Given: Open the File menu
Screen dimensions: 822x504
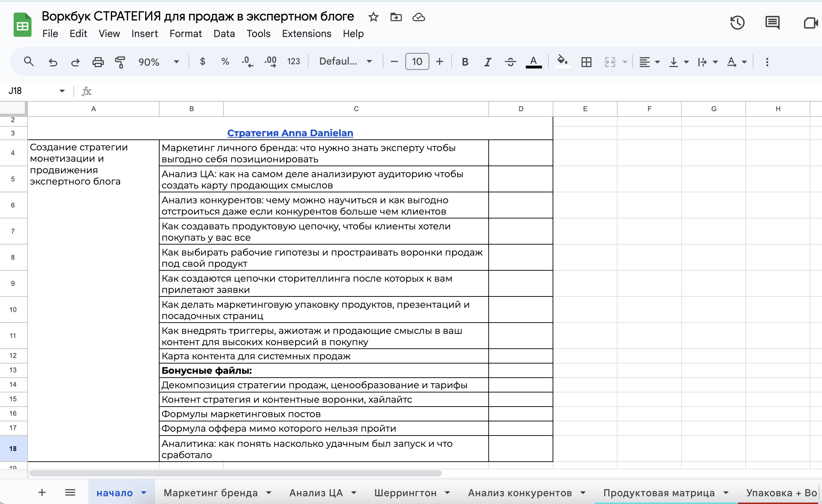Looking at the screenshot, I should click(x=50, y=34).
